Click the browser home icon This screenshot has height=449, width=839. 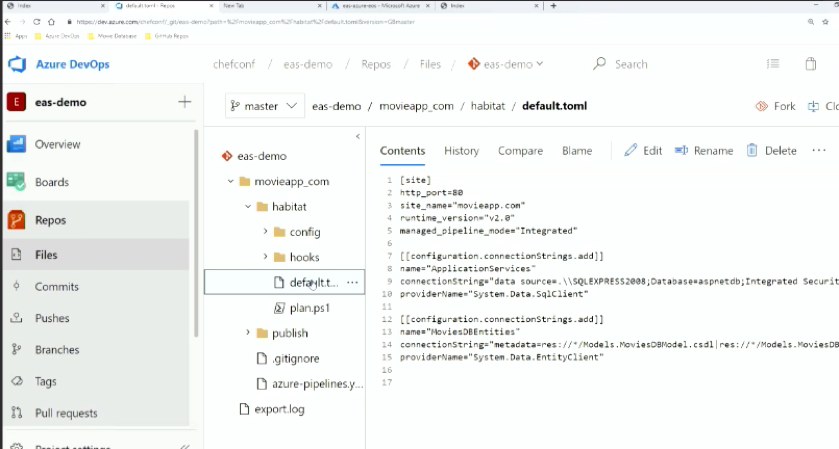51,22
